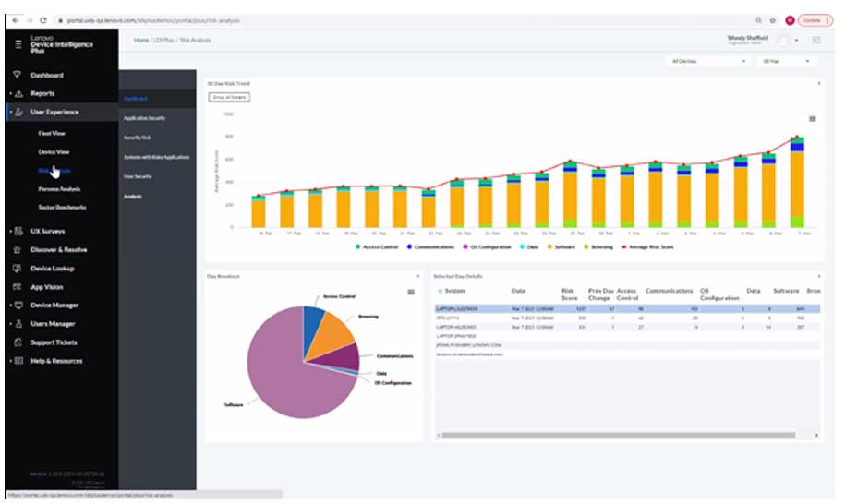The width and height of the screenshot is (845, 504).
Task: Click the Home breadcrumb link
Action: click(x=141, y=41)
